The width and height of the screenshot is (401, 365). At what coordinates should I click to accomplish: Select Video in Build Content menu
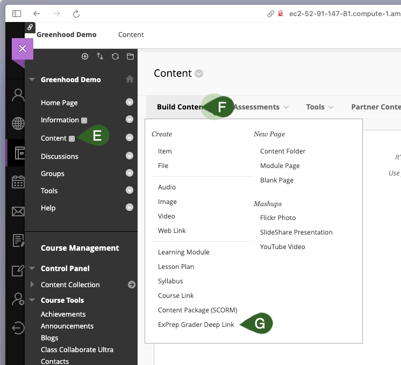pyautogui.click(x=166, y=216)
